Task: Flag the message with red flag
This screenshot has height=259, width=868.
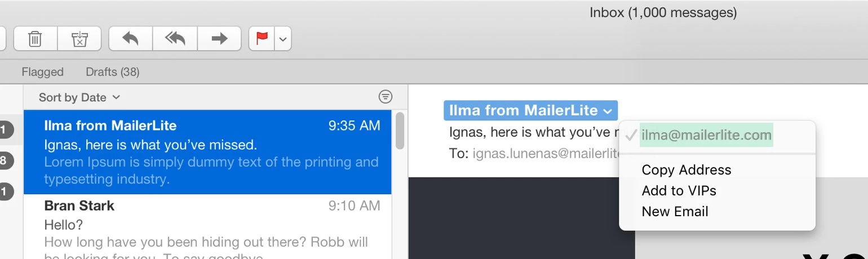Action: [262, 39]
